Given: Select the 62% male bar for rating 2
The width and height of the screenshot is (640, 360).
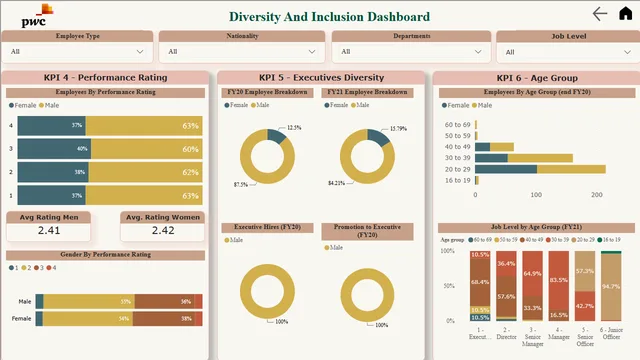Looking at the screenshot, I should [145, 172].
